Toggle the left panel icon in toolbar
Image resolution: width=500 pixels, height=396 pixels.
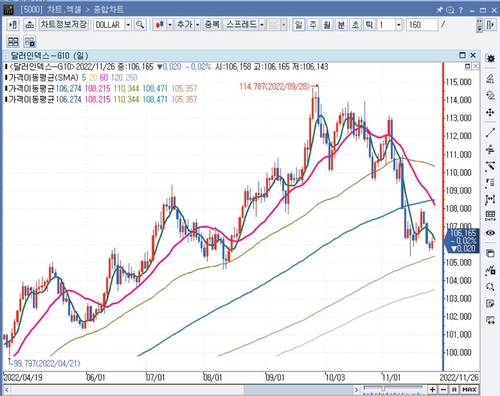tap(13, 25)
